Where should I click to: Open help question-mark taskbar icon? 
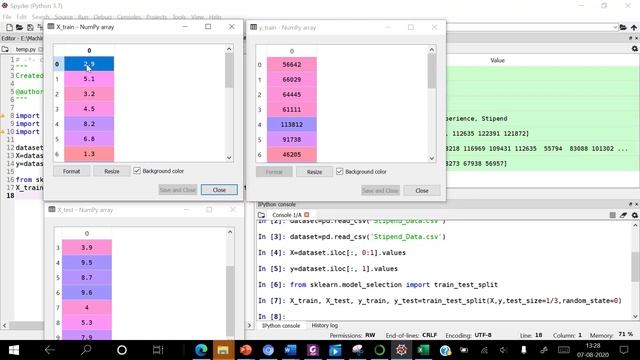click(x=445, y=350)
